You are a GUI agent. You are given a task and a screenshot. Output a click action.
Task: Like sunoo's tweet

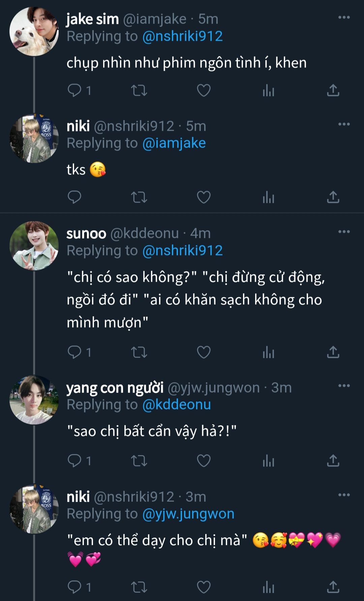(x=204, y=352)
